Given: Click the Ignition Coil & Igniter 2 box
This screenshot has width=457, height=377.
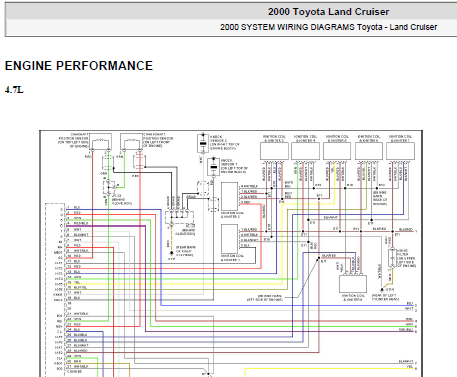Looking at the screenshot, I should point(230,196).
